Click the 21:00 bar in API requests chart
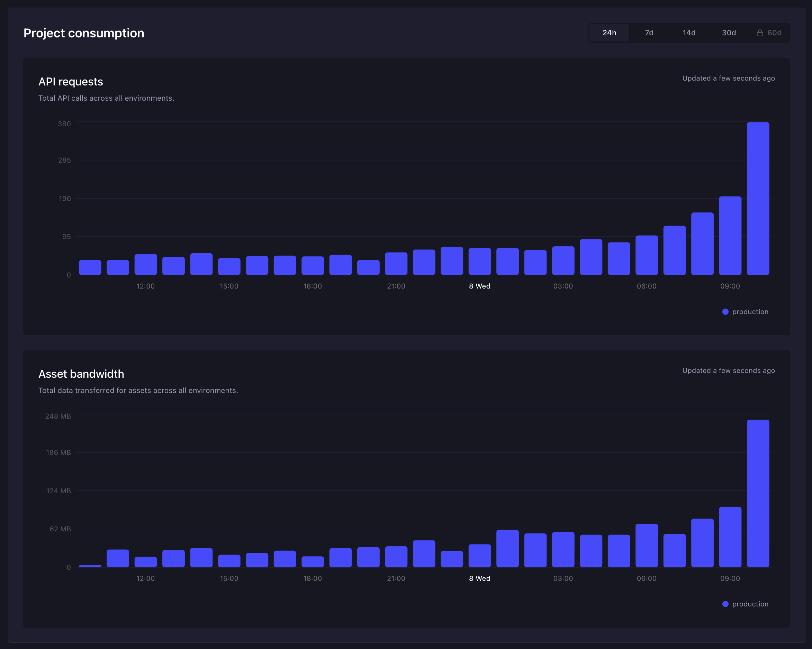This screenshot has width=812, height=649. pyautogui.click(x=396, y=264)
